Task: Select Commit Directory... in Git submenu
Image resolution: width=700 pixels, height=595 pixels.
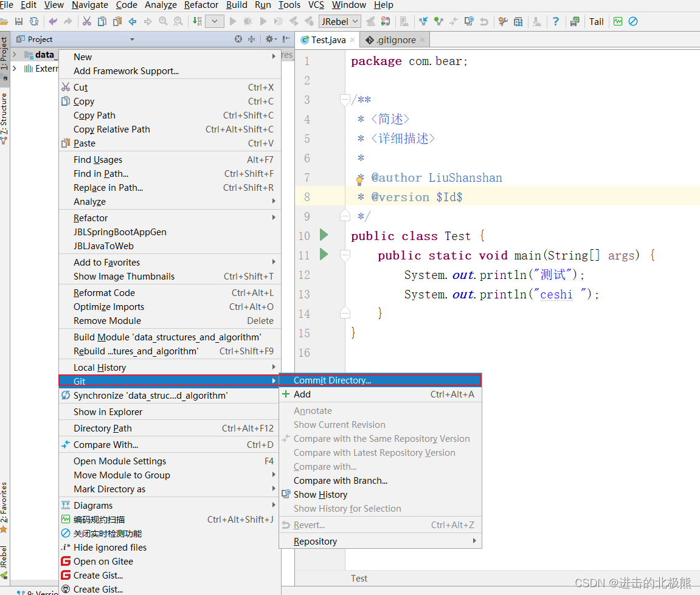Action: [380, 380]
